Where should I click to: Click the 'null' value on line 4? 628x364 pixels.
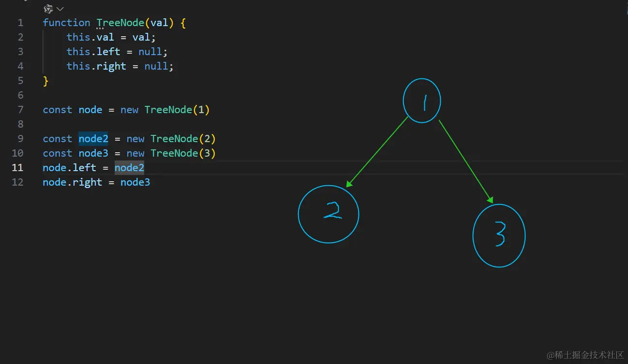pyautogui.click(x=156, y=66)
